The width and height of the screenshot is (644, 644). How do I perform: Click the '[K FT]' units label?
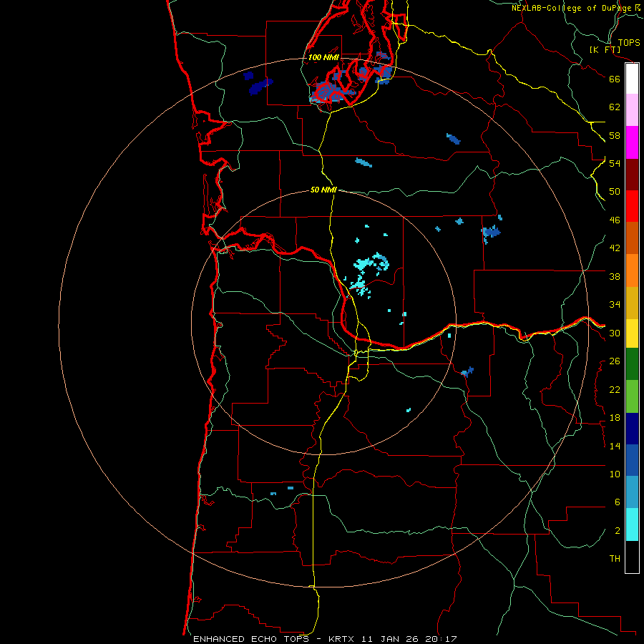coord(605,49)
